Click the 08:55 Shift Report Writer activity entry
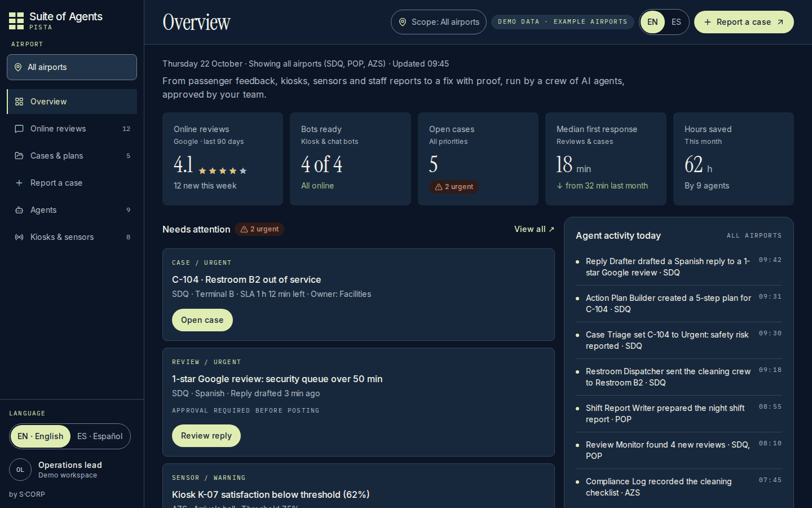The image size is (812, 508). point(679,414)
